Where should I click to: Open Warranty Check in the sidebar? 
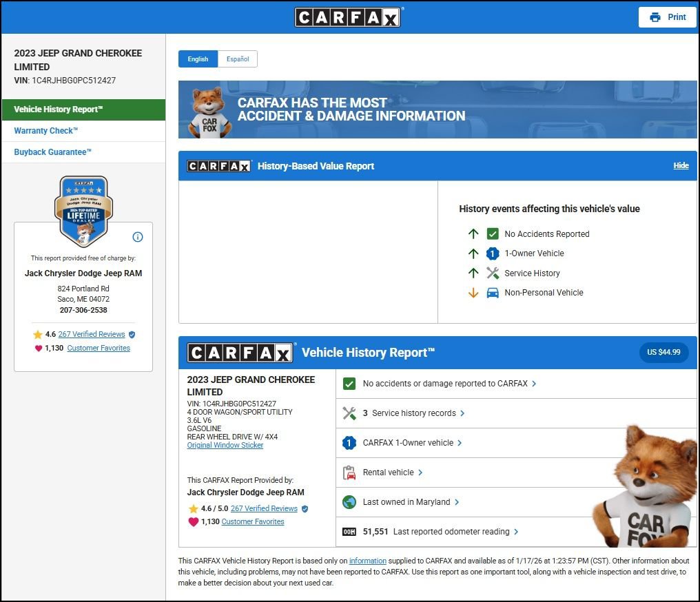[x=46, y=131]
